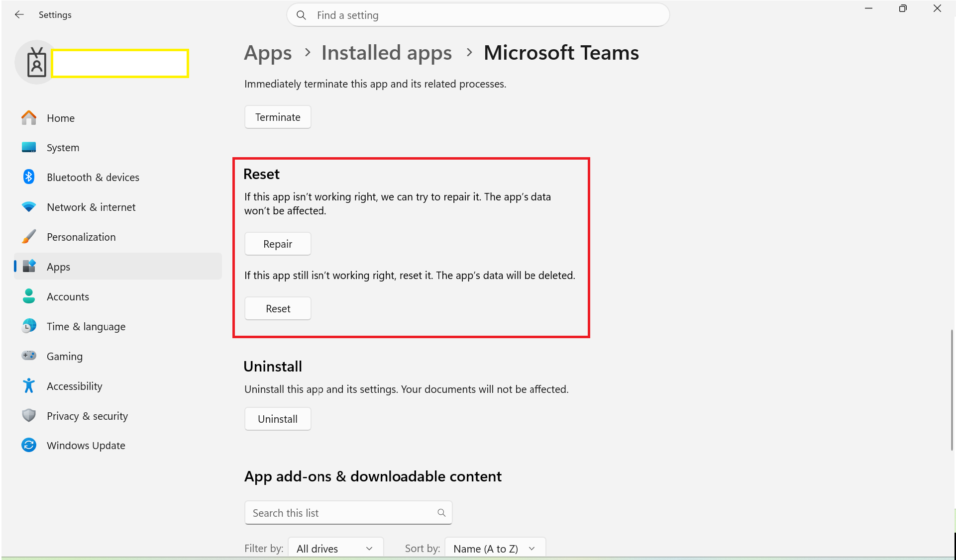Click the Apps sidebar icon

pyautogui.click(x=29, y=267)
